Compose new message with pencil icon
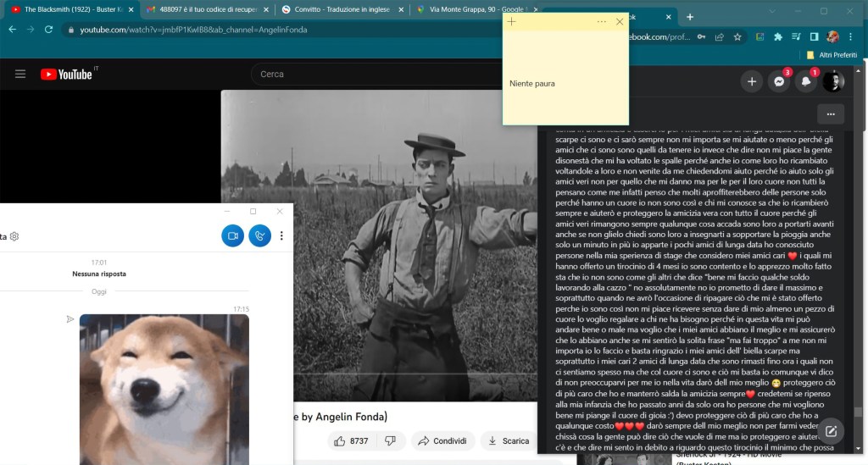Screen dimensions: 868x465 pos(831,430)
